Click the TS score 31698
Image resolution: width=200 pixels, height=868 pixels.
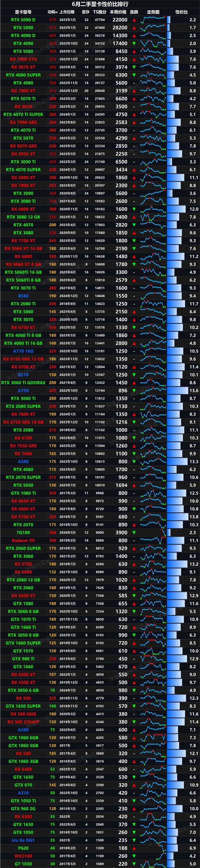point(99,59)
